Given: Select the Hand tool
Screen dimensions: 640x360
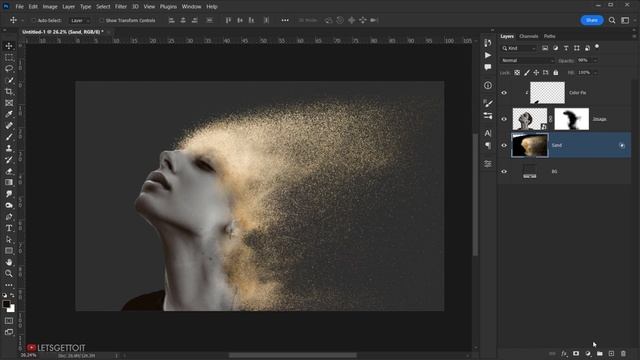Looking at the screenshot, I should coord(9,262).
